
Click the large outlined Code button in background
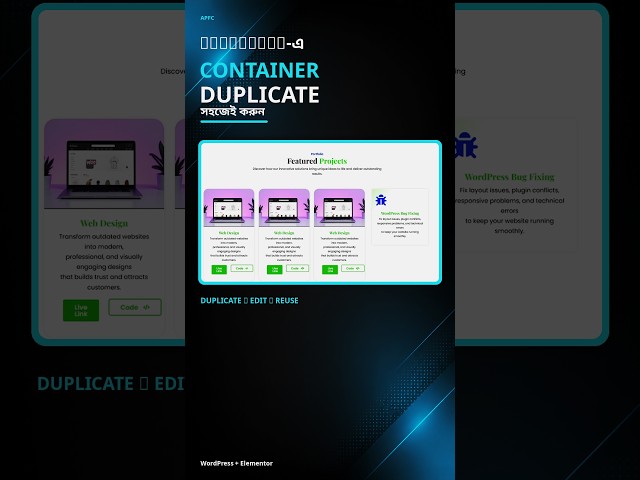(x=135, y=307)
